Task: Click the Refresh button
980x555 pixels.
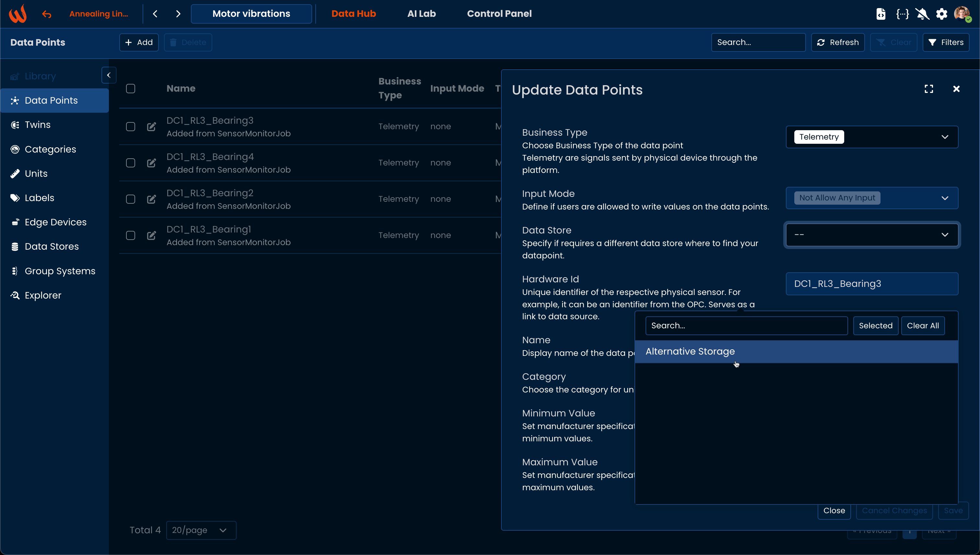Action: pos(838,42)
